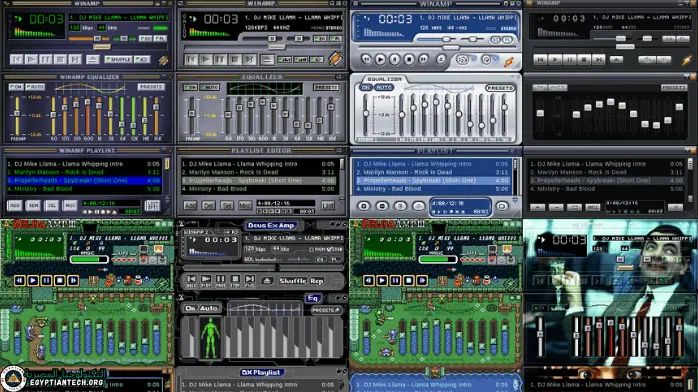
Task: Toggle round shuffle button in the blue Winamp skin
Action: point(463,60)
